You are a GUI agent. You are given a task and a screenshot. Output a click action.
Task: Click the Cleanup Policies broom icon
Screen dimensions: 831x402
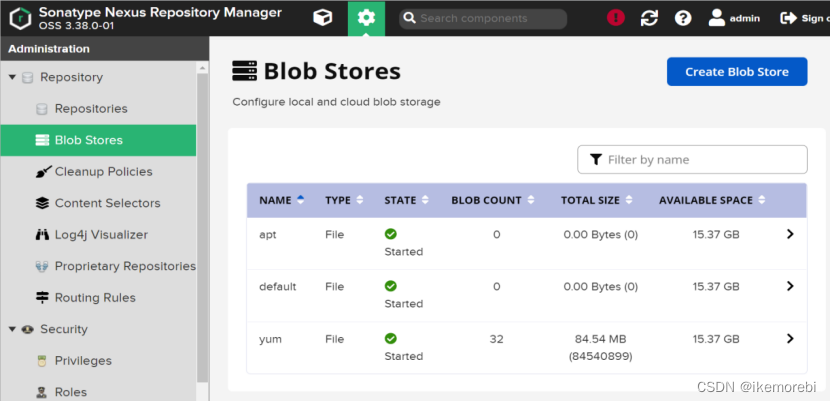pyautogui.click(x=42, y=172)
